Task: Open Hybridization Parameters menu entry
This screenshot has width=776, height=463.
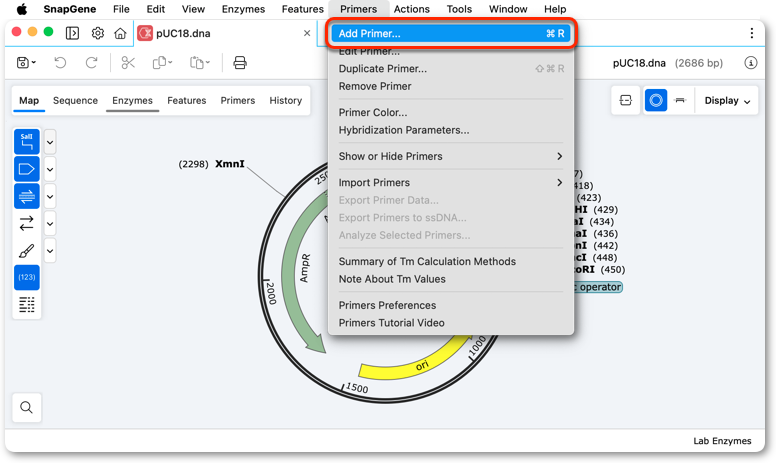Action: 451,130
